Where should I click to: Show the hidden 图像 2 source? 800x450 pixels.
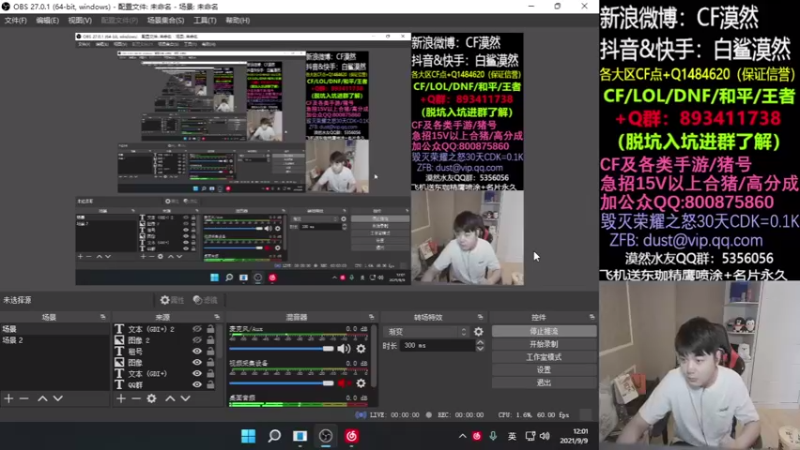[x=197, y=340]
